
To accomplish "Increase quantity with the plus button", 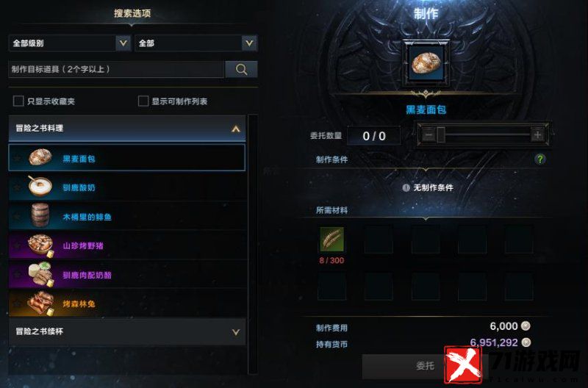I will pyautogui.click(x=537, y=134).
